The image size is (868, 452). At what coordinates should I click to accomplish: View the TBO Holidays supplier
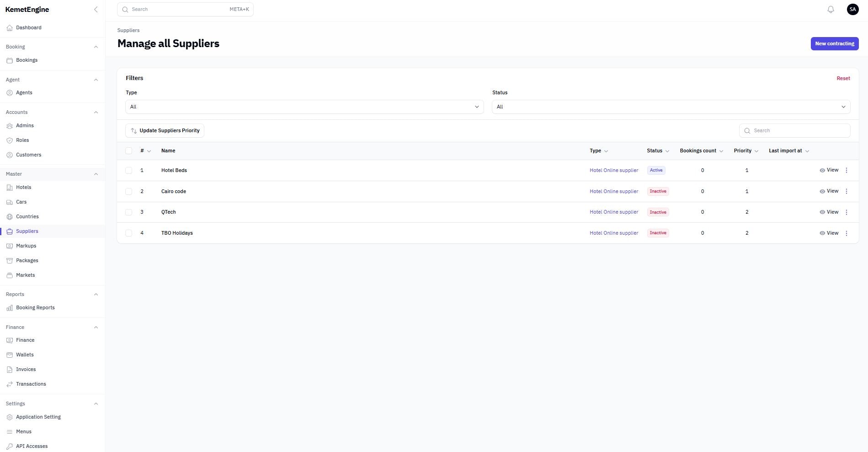point(829,233)
